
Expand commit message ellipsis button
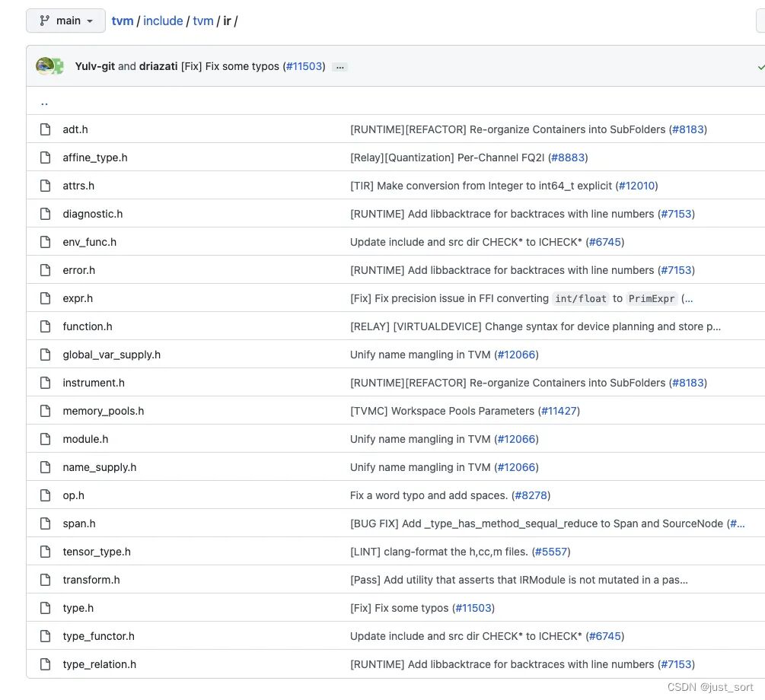click(340, 67)
